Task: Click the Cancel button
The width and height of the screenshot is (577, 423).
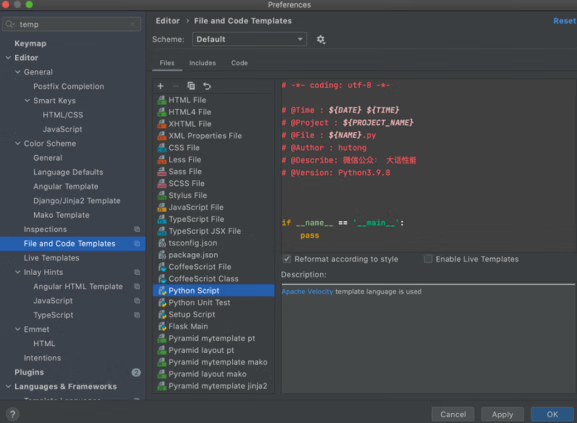Action: (x=453, y=415)
